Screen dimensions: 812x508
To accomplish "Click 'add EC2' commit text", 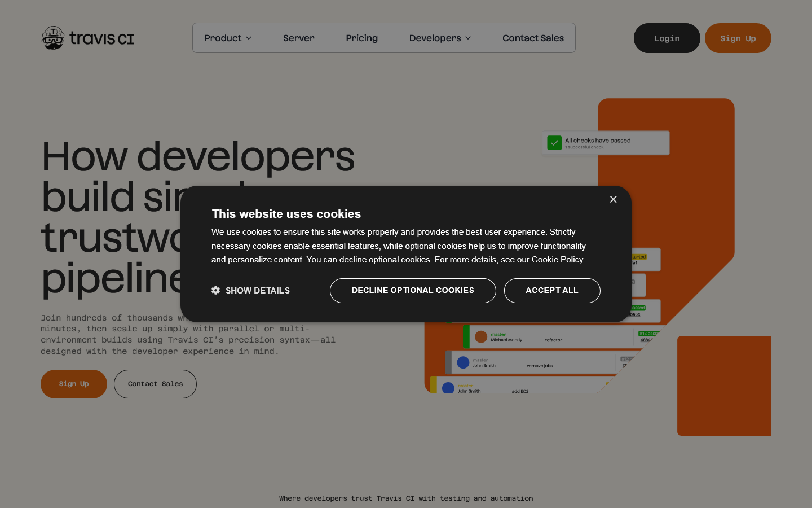I will point(520,391).
